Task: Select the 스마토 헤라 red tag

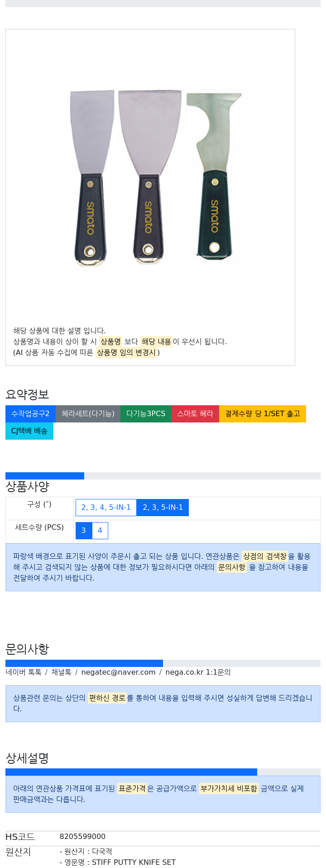Action: click(x=195, y=414)
